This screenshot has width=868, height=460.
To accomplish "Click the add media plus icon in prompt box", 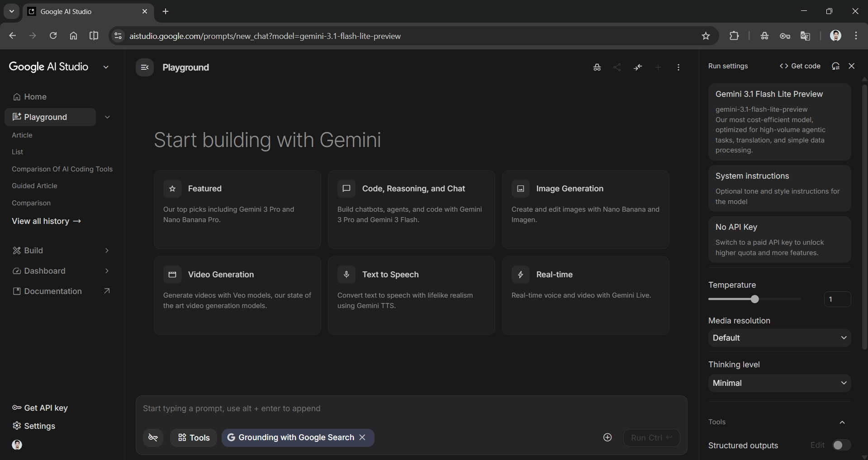I will (607, 437).
